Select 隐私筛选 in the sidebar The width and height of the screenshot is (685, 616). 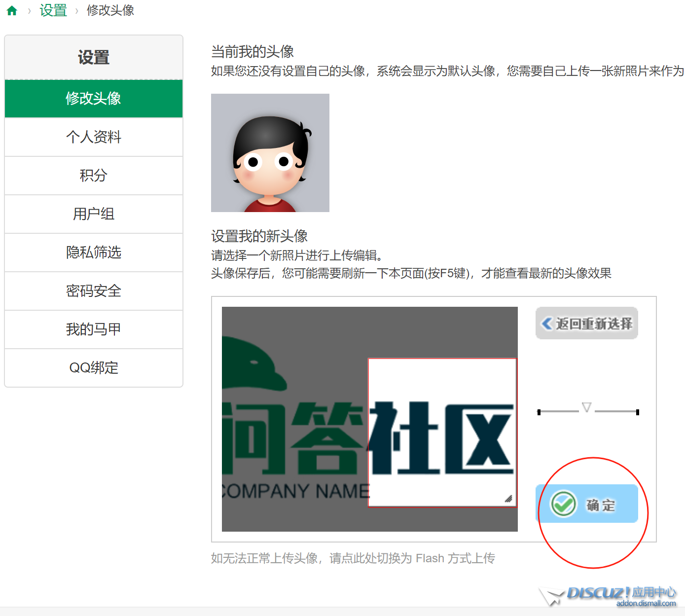point(94,253)
